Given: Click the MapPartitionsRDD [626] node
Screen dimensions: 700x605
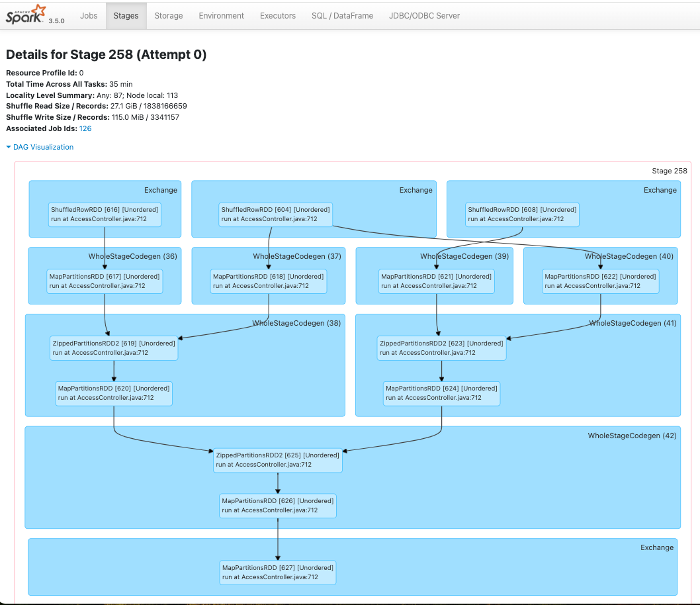Looking at the screenshot, I should (277, 506).
